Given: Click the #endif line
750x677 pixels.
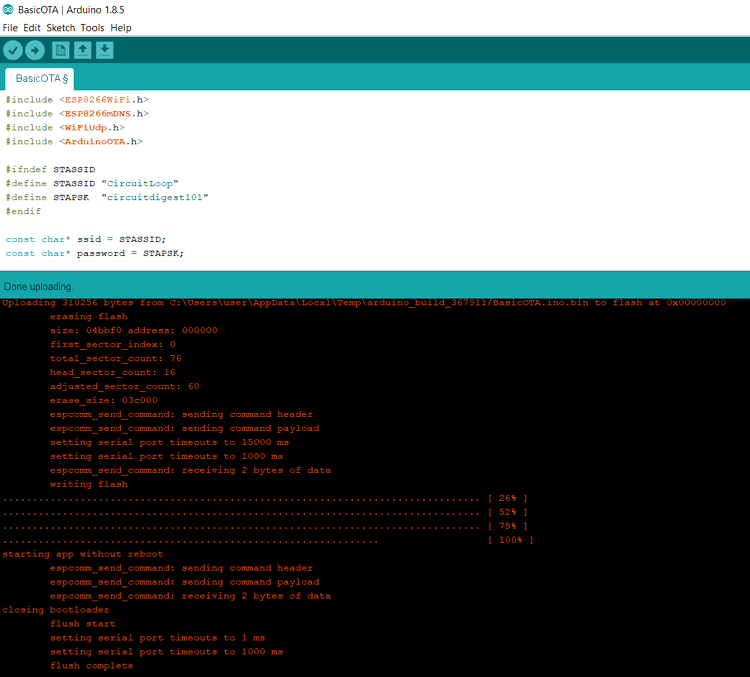Looking at the screenshot, I should coord(23,211).
